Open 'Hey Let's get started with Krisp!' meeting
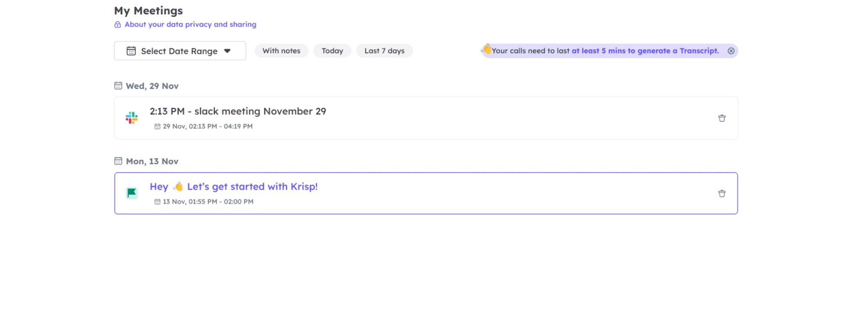The width and height of the screenshot is (868, 326). coord(234,187)
